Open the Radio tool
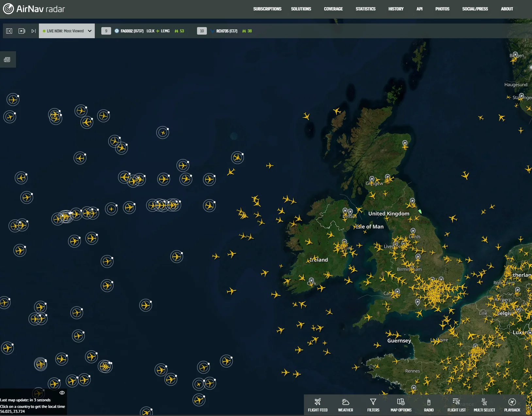The height and width of the screenshot is (416, 532). [429, 405]
